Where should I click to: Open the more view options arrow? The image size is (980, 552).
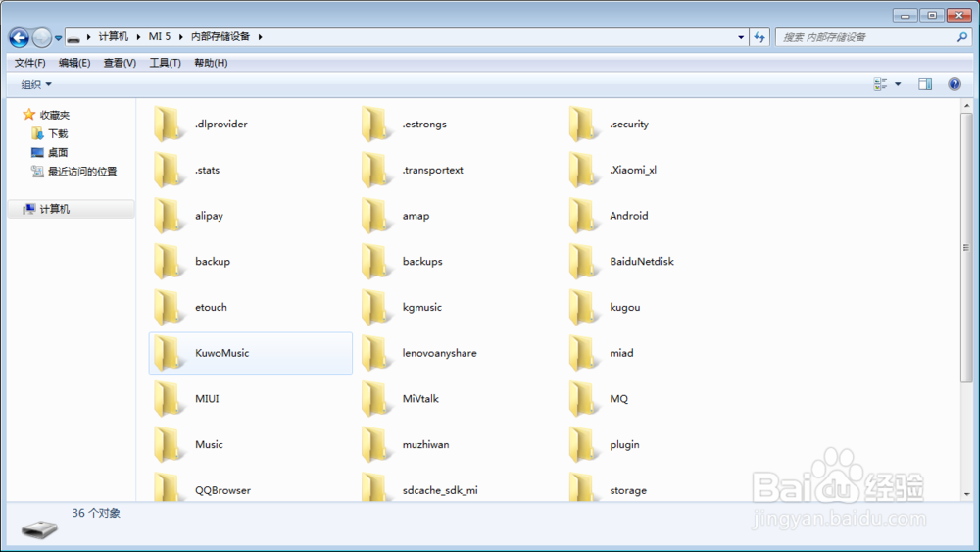point(898,84)
